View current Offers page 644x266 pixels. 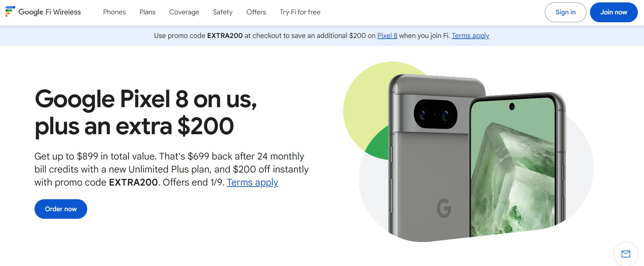click(256, 12)
